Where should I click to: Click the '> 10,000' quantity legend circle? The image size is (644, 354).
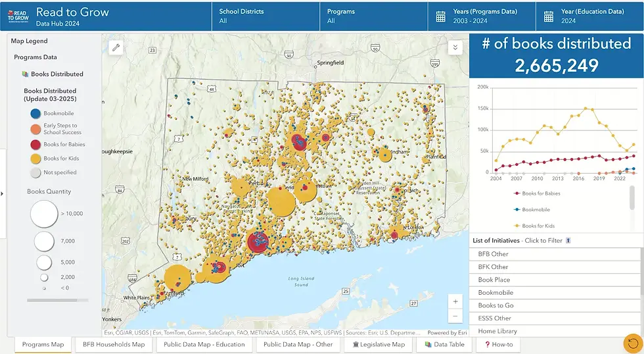[44, 214]
